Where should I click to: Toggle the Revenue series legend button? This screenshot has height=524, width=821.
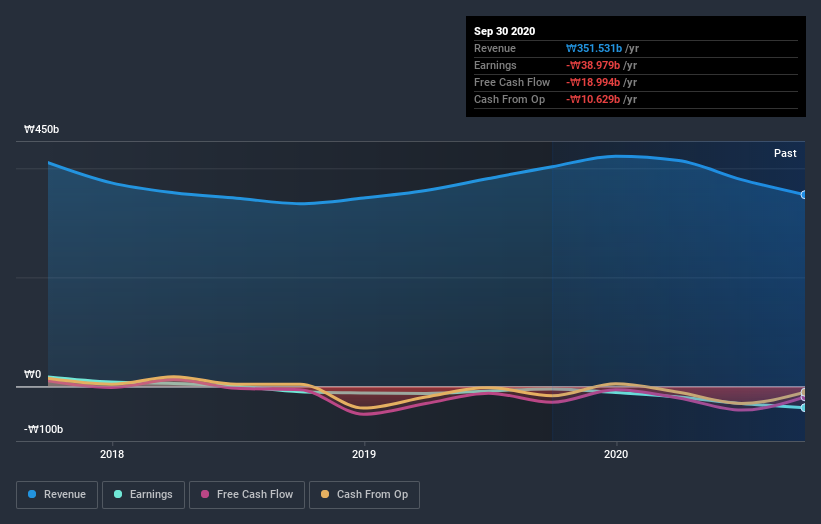(57, 495)
